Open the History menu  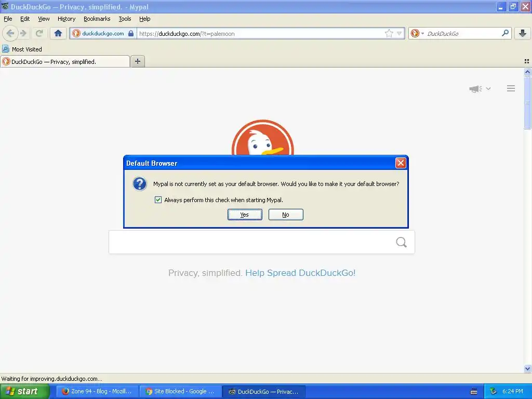pyautogui.click(x=66, y=19)
